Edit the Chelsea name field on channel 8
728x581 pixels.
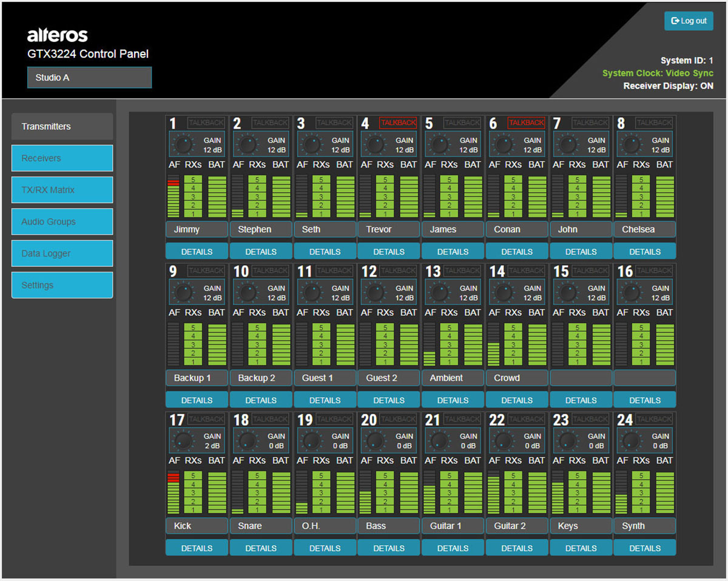[x=645, y=229]
